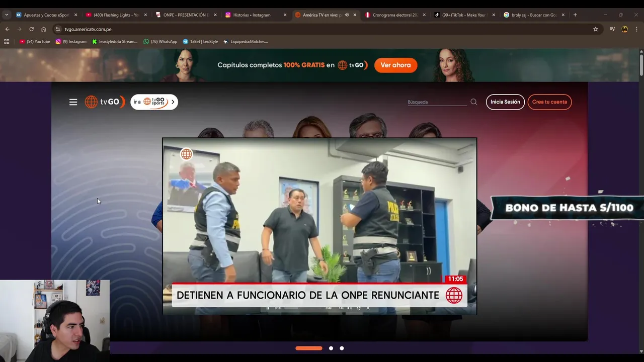Click the América TV logo in video
The height and width of the screenshot is (362, 644).
coord(187,154)
